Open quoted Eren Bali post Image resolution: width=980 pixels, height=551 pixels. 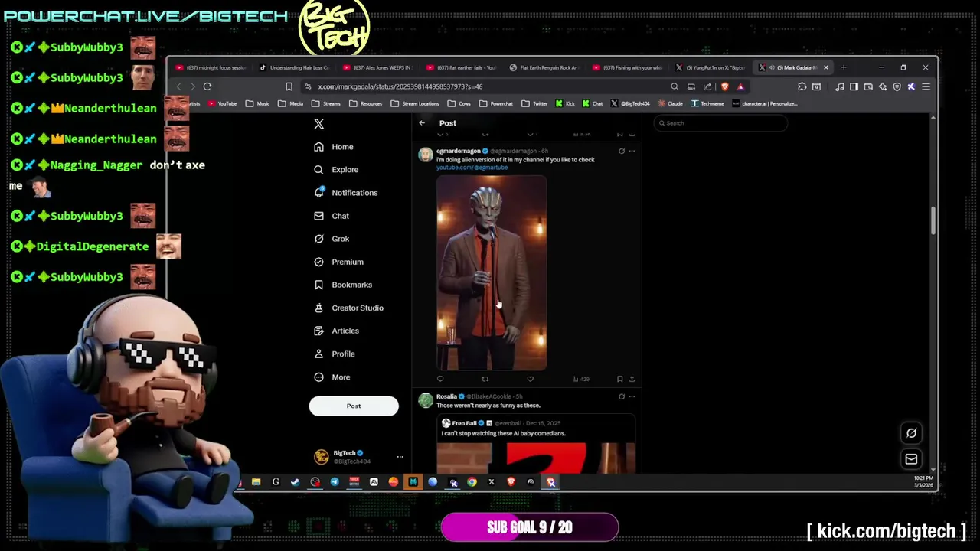click(536, 444)
